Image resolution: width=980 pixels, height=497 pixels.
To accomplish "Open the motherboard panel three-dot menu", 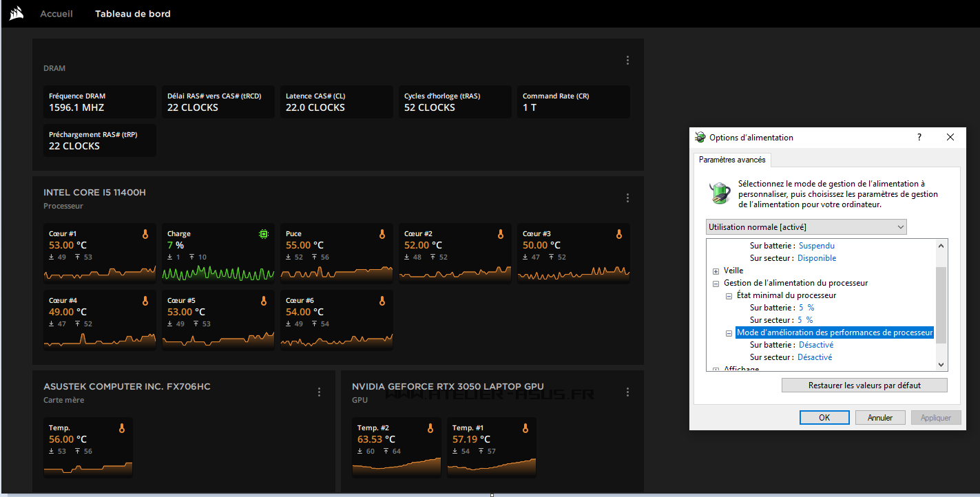I will [319, 392].
